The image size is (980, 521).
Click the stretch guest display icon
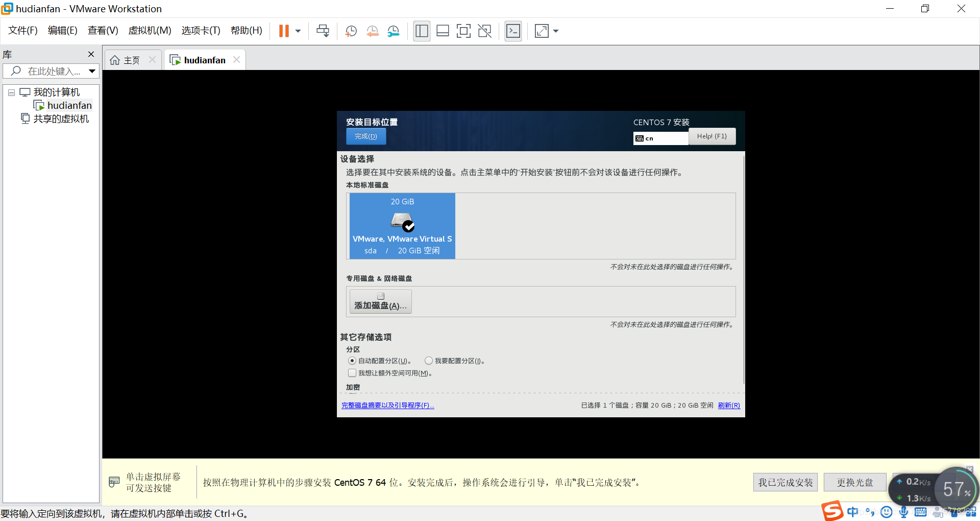pos(542,31)
